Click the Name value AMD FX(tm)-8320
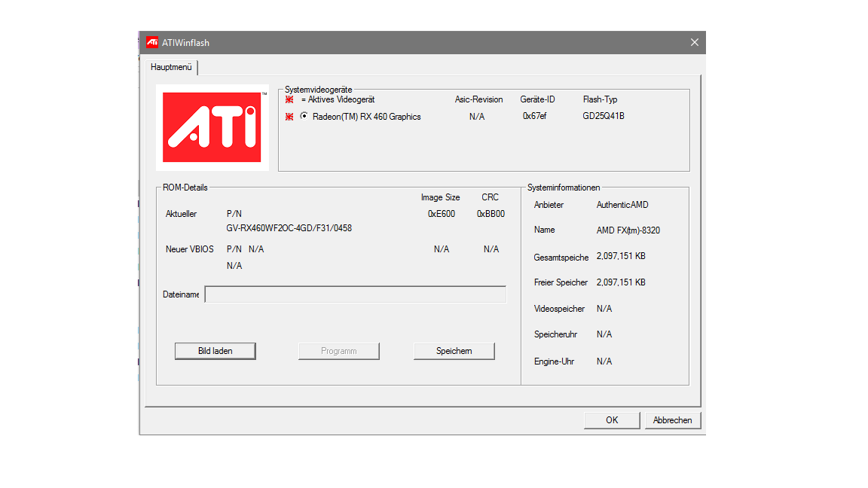The image size is (868, 488). [628, 230]
